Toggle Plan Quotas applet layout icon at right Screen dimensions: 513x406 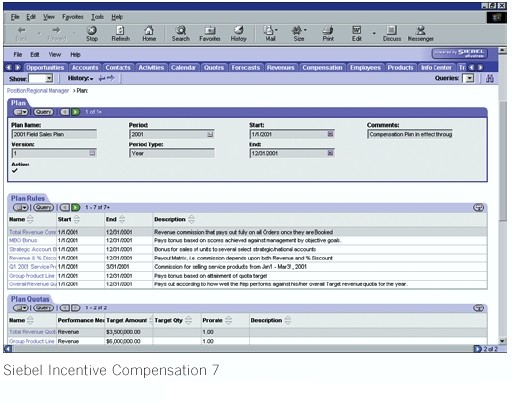pos(478,308)
